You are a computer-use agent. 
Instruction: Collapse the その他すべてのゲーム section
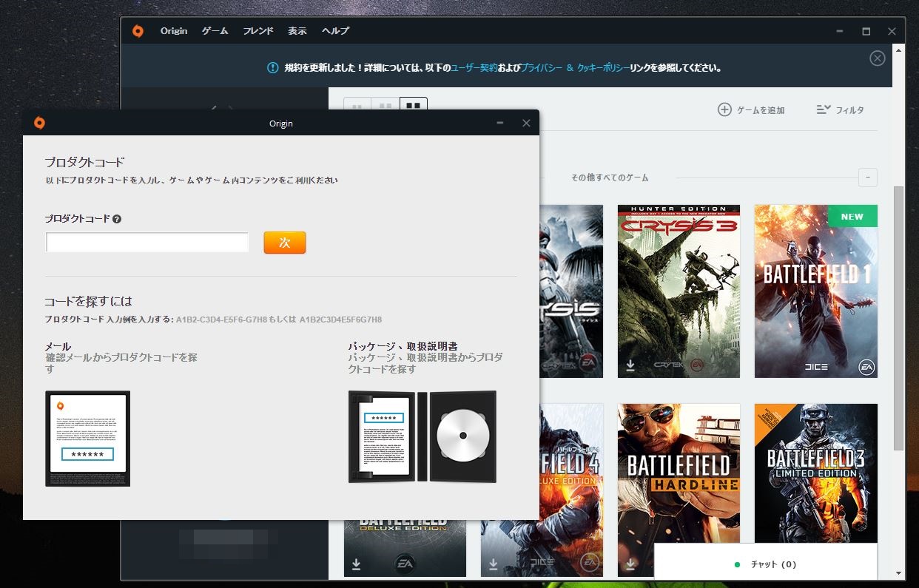(868, 178)
